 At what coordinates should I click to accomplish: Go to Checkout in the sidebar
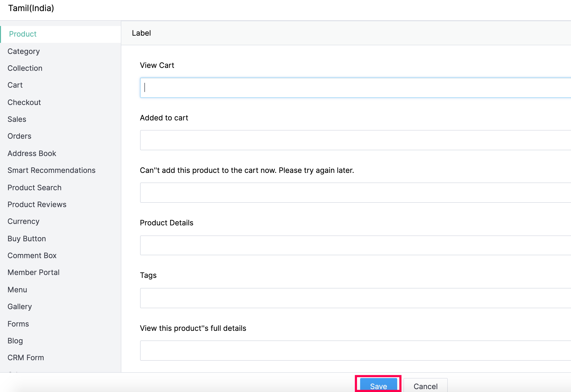point(24,102)
